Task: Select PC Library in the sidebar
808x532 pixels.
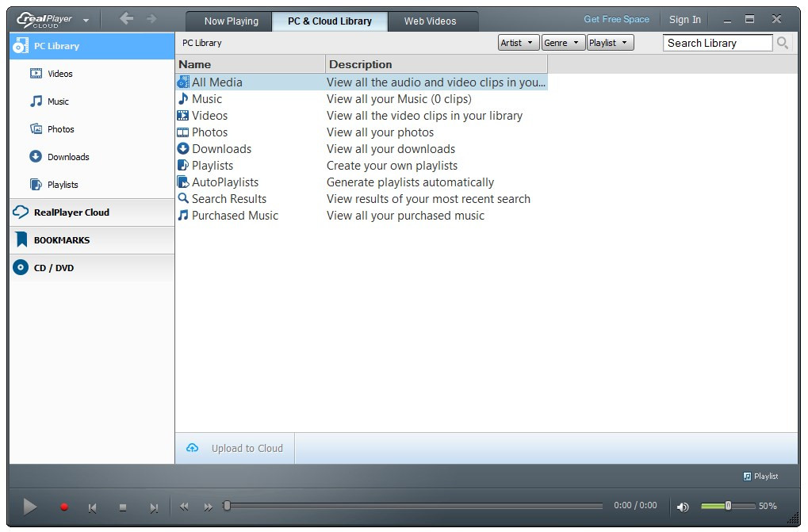Action: tap(92, 46)
